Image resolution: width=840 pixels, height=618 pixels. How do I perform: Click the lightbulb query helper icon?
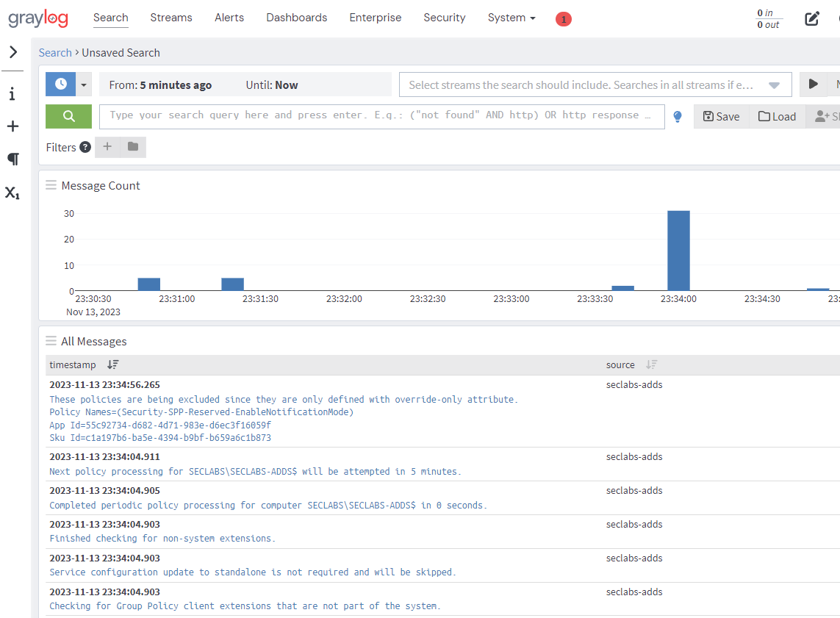click(x=677, y=116)
